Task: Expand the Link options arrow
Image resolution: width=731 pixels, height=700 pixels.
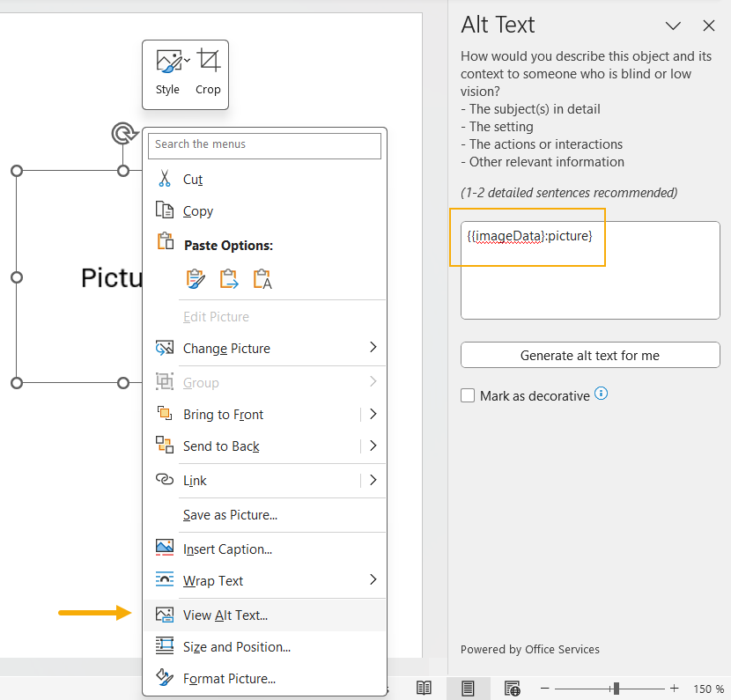Action: pos(373,480)
